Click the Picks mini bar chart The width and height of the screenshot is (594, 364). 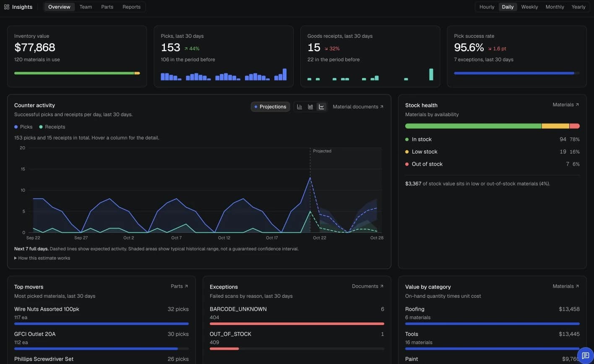coord(224,74)
